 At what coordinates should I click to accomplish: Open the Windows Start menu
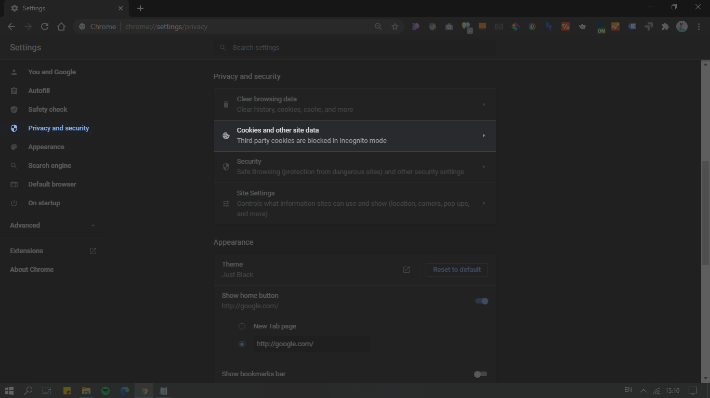coord(9,391)
